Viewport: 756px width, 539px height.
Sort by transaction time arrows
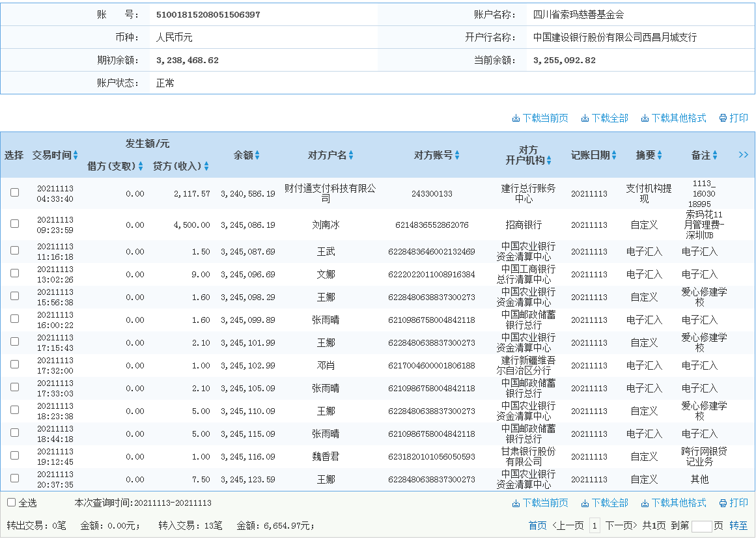coord(76,156)
